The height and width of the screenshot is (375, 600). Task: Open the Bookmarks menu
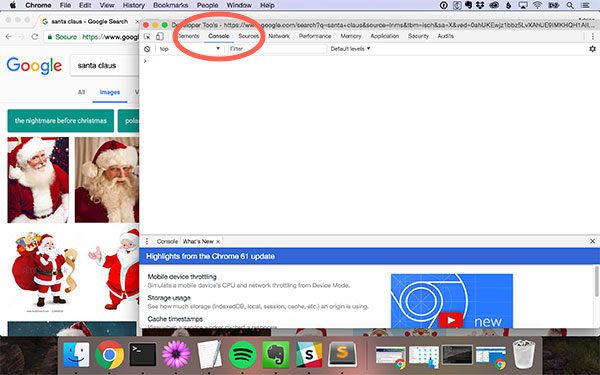tap(170, 5)
